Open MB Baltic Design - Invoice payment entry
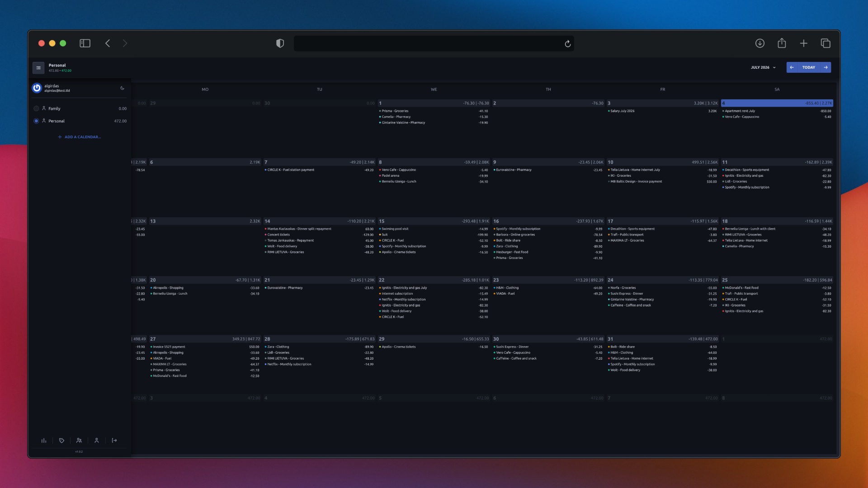The image size is (868, 488). click(x=662, y=182)
